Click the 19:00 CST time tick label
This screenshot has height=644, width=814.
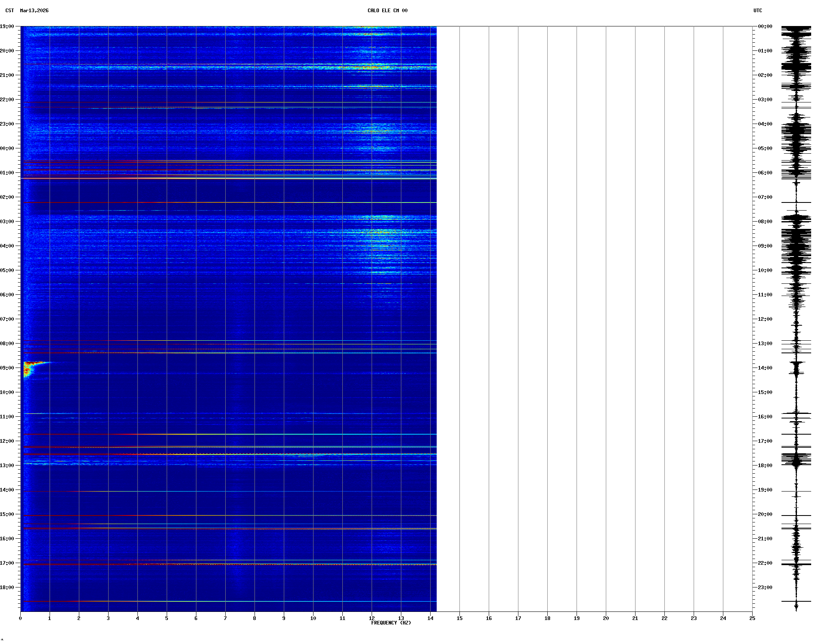[7, 26]
